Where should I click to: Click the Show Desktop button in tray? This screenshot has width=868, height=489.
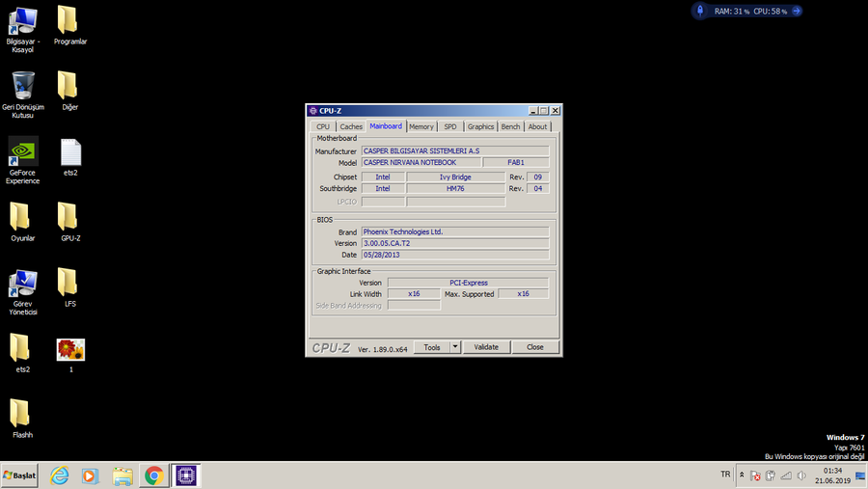click(860, 475)
